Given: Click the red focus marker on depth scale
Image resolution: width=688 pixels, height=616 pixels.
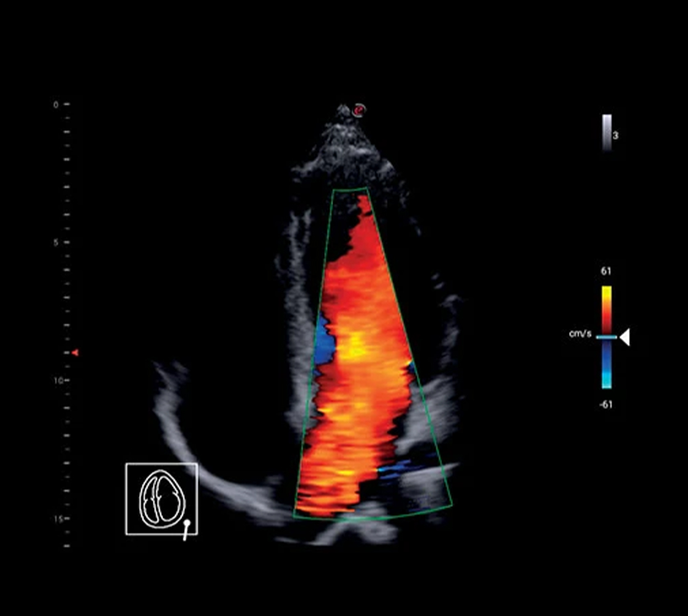Looking at the screenshot, I should point(76,352).
